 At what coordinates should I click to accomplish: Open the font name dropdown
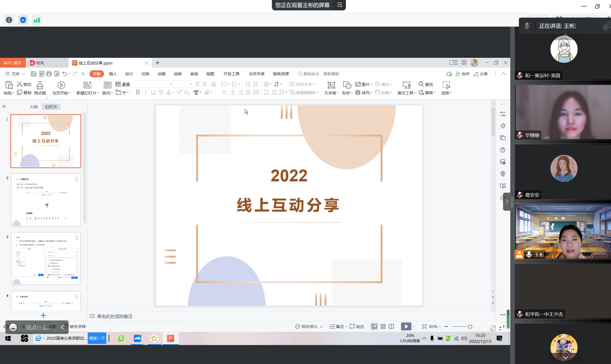click(x=170, y=84)
